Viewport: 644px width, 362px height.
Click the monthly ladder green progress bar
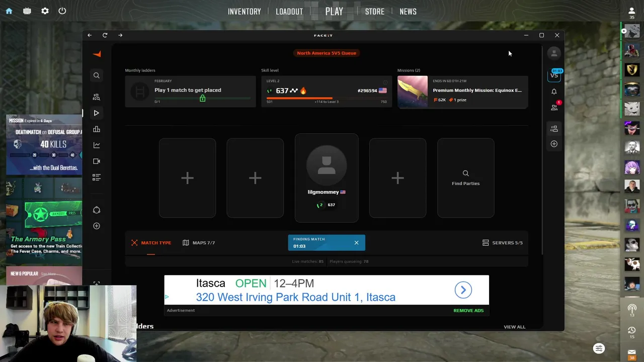pyautogui.click(x=202, y=99)
